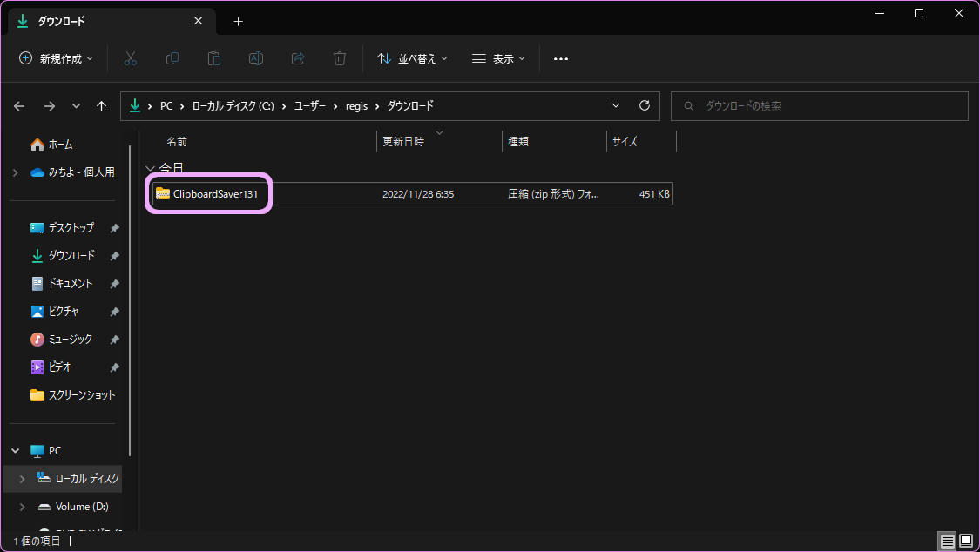Navigate to ユーザー via the breadcrumb
The width and height of the screenshot is (980, 552).
(309, 105)
